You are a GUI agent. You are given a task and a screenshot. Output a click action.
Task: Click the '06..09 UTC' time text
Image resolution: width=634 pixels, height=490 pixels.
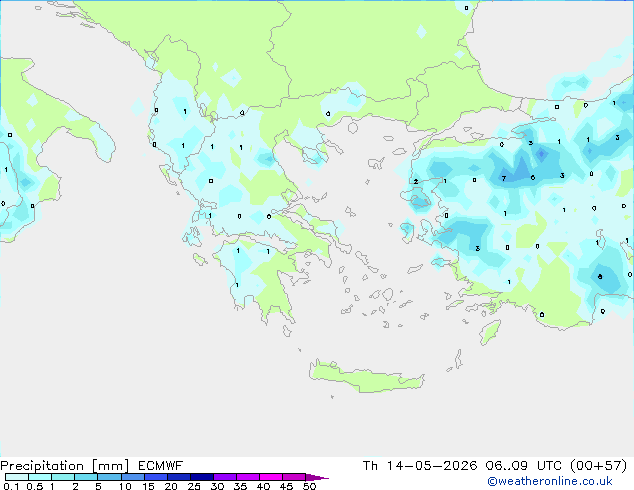click(524, 466)
